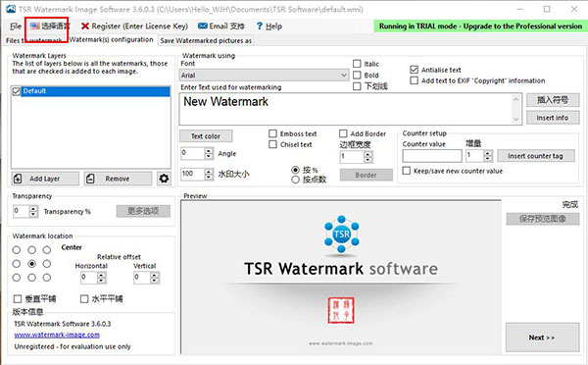The width and height of the screenshot is (588, 365).
Task: Check Keep/save new counter value
Action: tap(406, 171)
